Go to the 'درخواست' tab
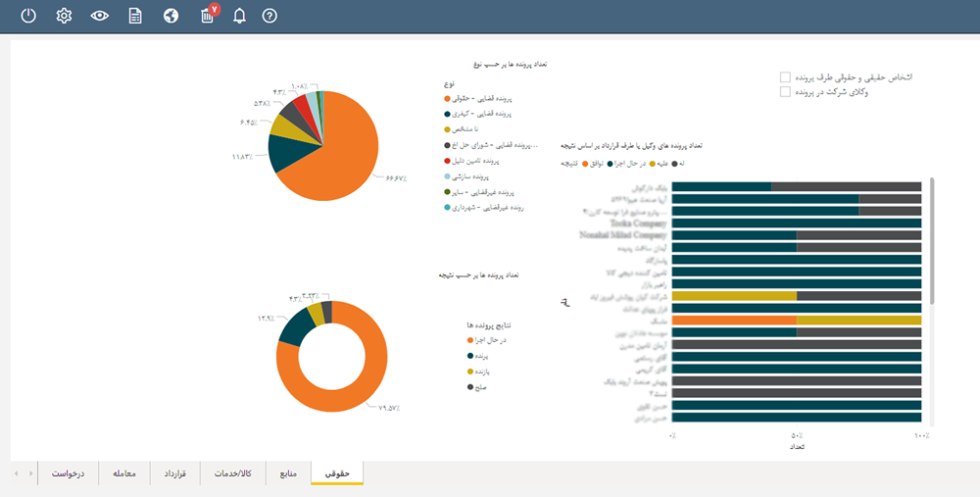 [x=68, y=473]
